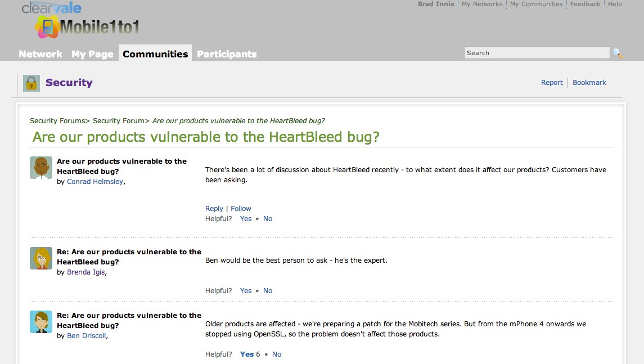This screenshot has width=644, height=364.
Task: Vote No on Ben Driscoll's reply
Action: pyautogui.click(x=277, y=354)
